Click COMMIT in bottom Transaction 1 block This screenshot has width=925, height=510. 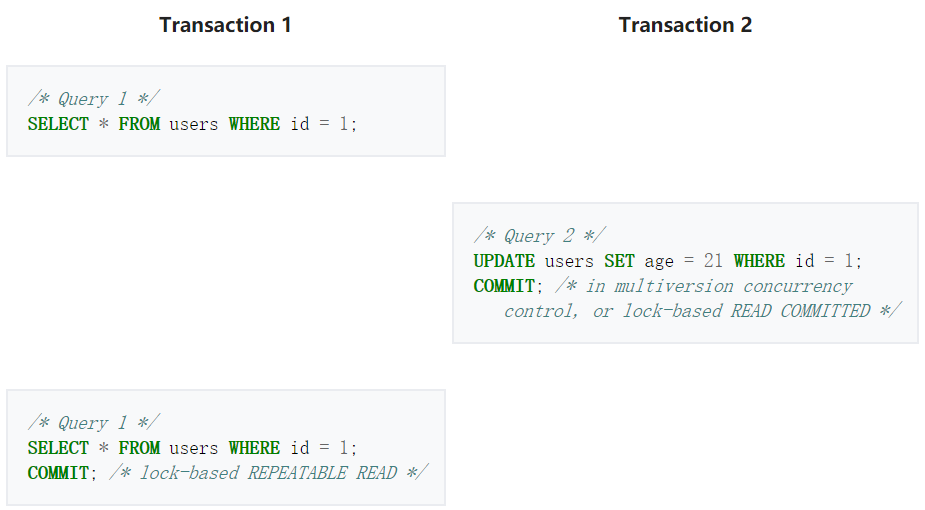(58, 473)
